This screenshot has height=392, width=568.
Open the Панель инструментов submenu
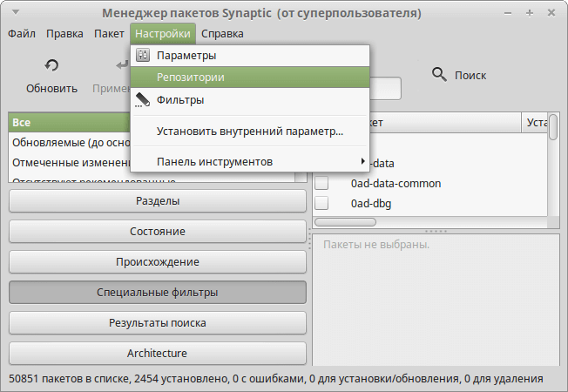(x=250, y=161)
